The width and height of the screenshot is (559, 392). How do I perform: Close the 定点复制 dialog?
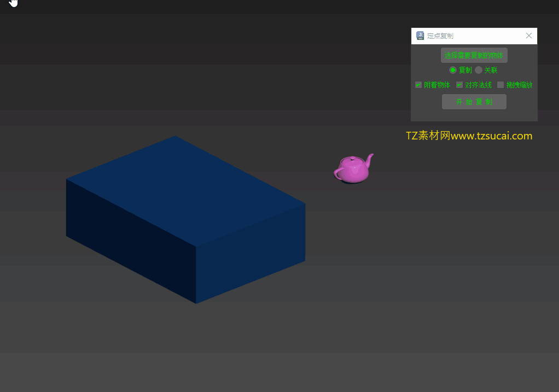(529, 36)
